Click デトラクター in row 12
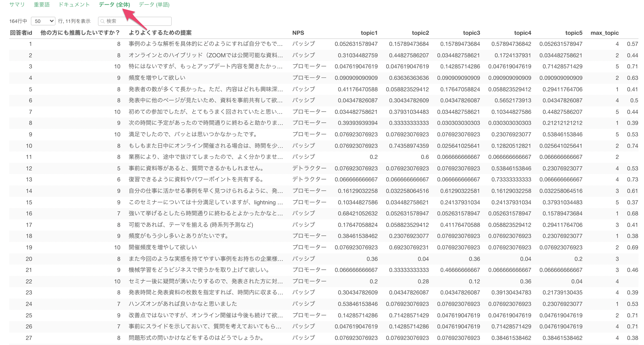Screen dimensions: 644x345 pos(309,168)
